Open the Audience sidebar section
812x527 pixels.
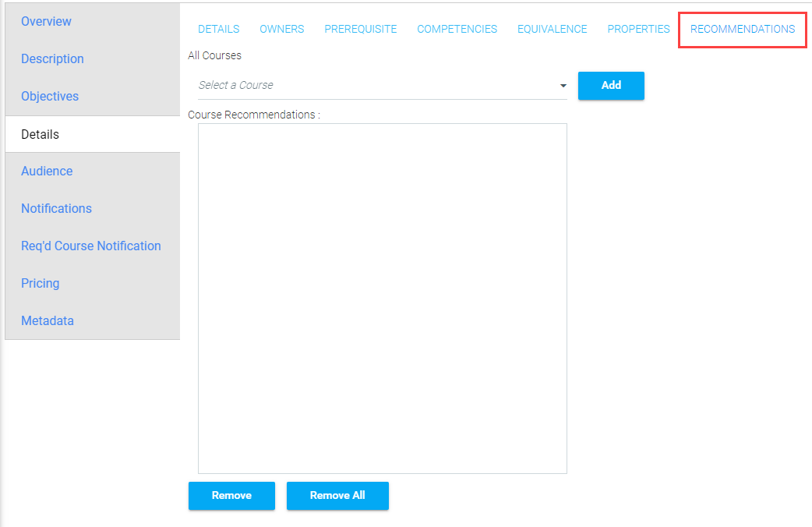tap(47, 171)
